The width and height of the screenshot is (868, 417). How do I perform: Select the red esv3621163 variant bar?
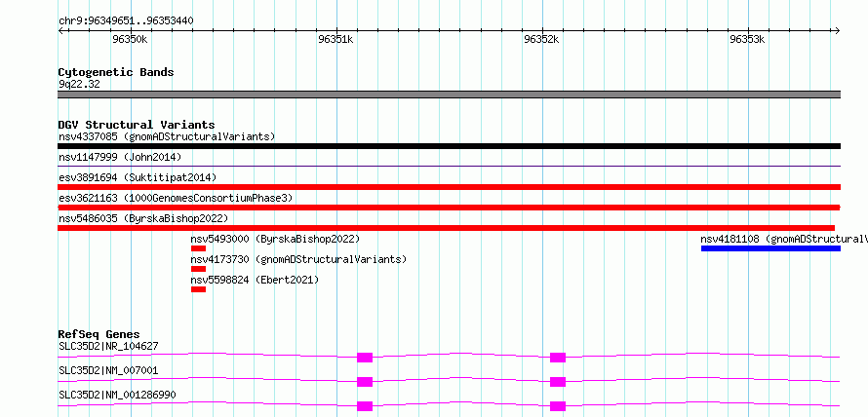click(x=450, y=208)
